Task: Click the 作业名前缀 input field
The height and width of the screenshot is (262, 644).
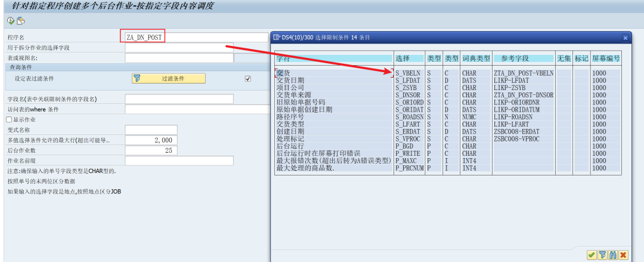Action: [x=179, y=161]
